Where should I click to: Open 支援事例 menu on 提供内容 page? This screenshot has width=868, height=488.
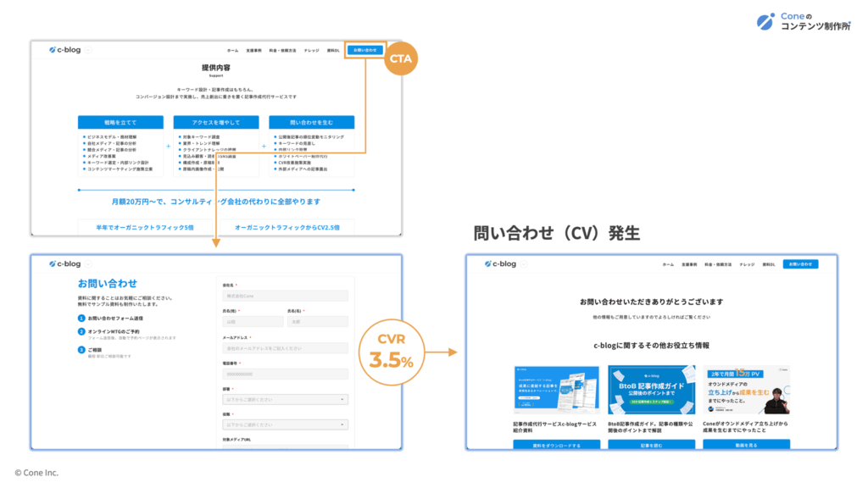[x=253, y=50]
